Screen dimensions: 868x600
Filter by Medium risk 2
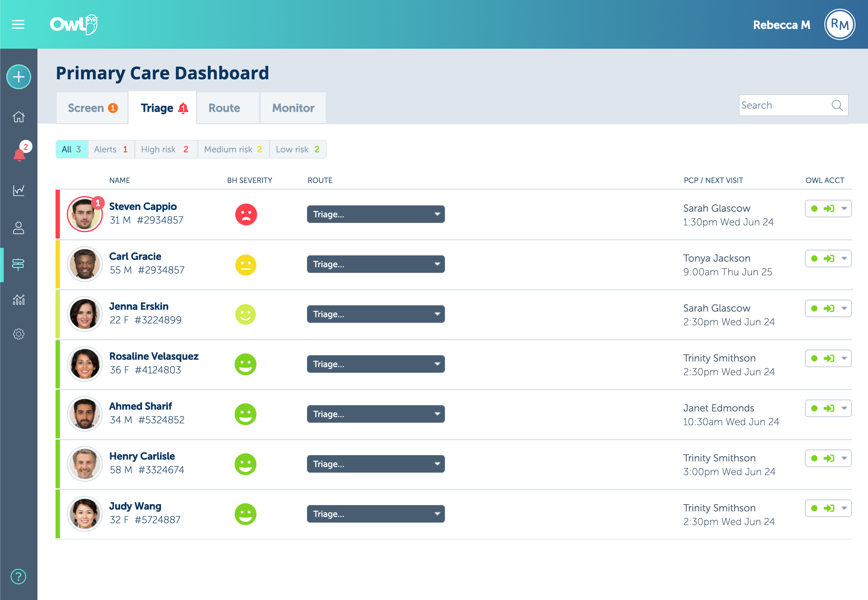233,149
